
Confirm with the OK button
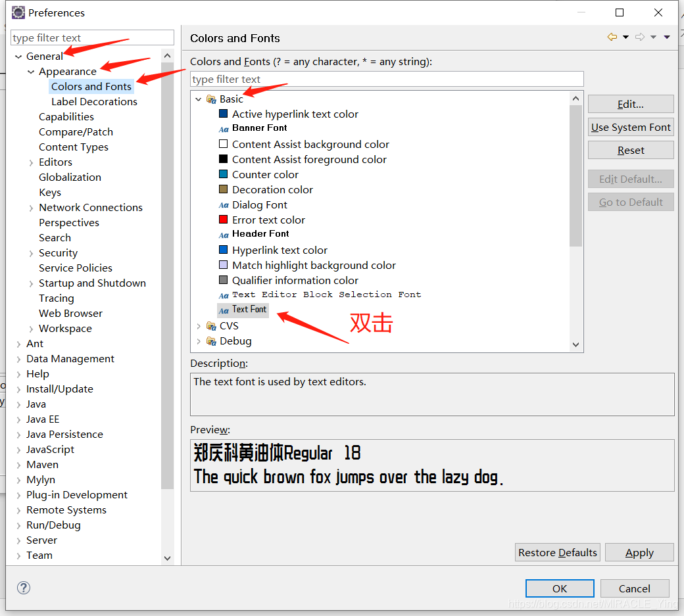point(560,588)
